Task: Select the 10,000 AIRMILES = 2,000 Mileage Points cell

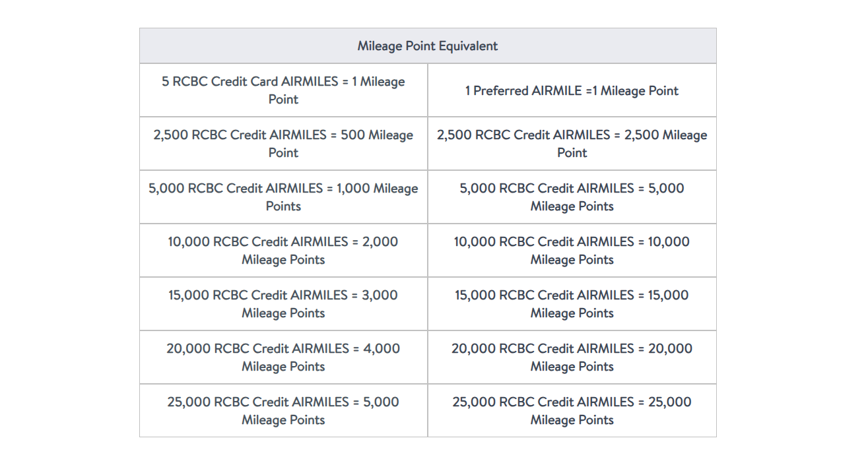Action: [283, 251]
